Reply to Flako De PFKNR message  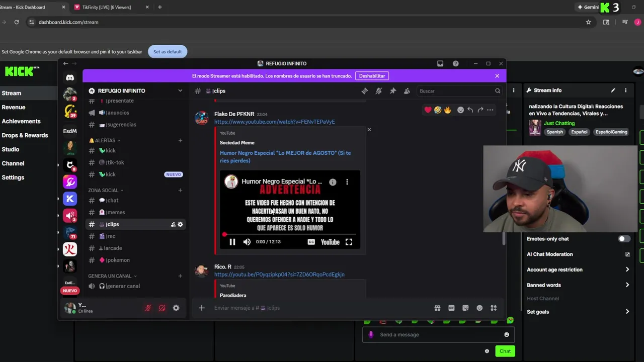click(470, 110)
